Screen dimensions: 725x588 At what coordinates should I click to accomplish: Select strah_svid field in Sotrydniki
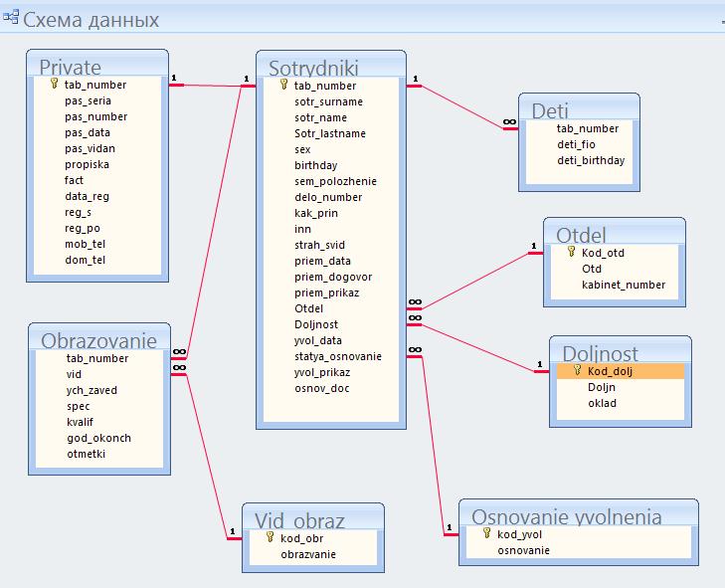click(320, 245)
